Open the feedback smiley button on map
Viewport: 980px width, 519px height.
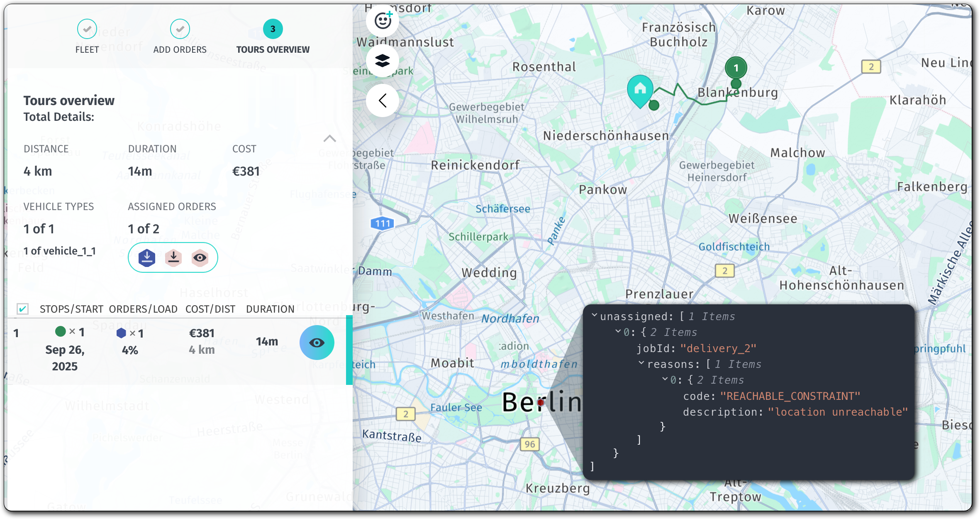(x=383, y=21)
